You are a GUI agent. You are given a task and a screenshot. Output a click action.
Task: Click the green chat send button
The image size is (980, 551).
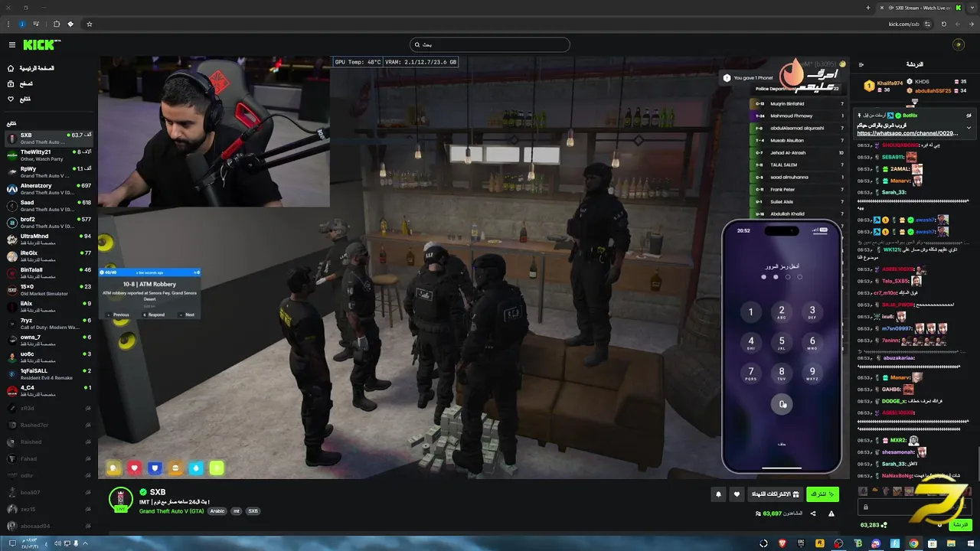pyautogui.click(x=961, y=524)
